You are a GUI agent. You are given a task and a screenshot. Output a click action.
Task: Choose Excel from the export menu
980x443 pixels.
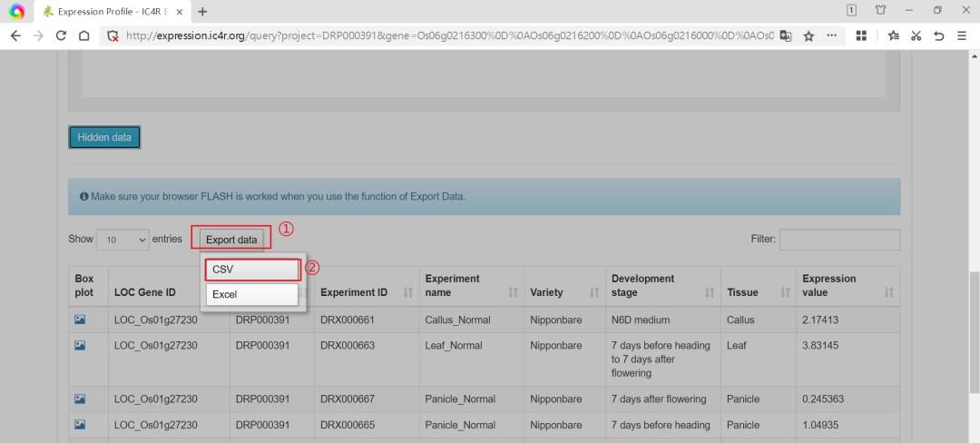point(252,294)
